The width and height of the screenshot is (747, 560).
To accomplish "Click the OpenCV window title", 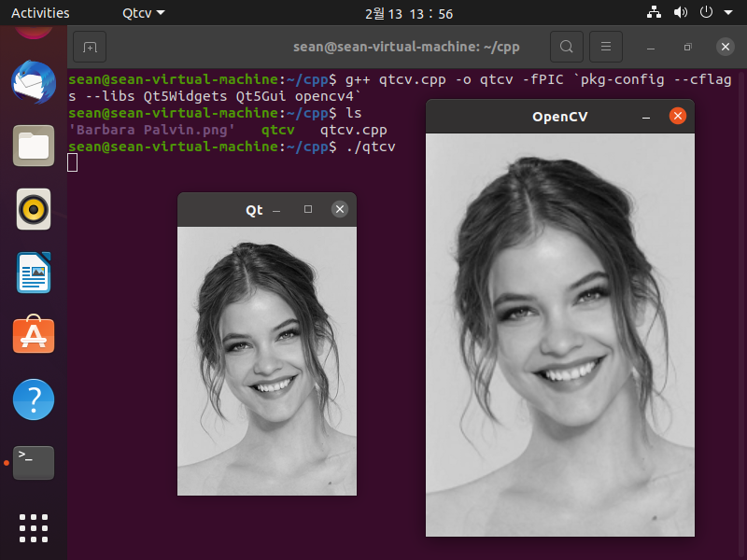I will pos(559,117).
